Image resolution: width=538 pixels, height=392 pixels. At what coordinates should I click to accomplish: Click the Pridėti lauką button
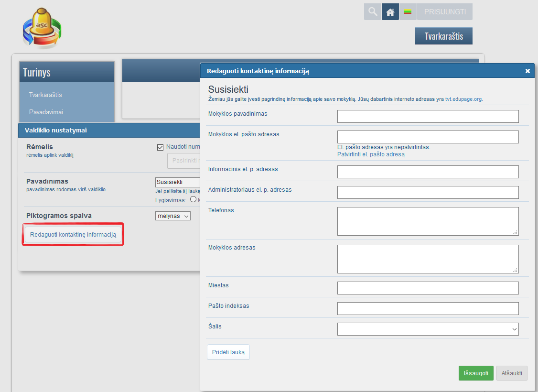[228, 352]
